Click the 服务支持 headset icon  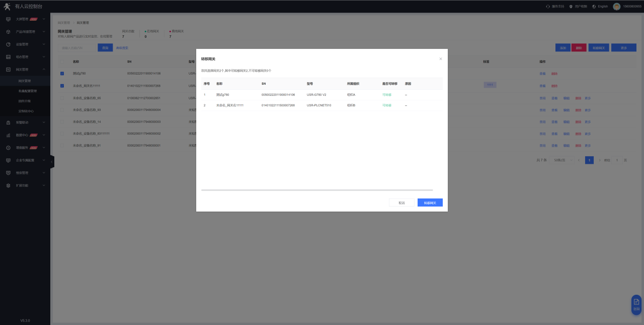click(547, 7)
